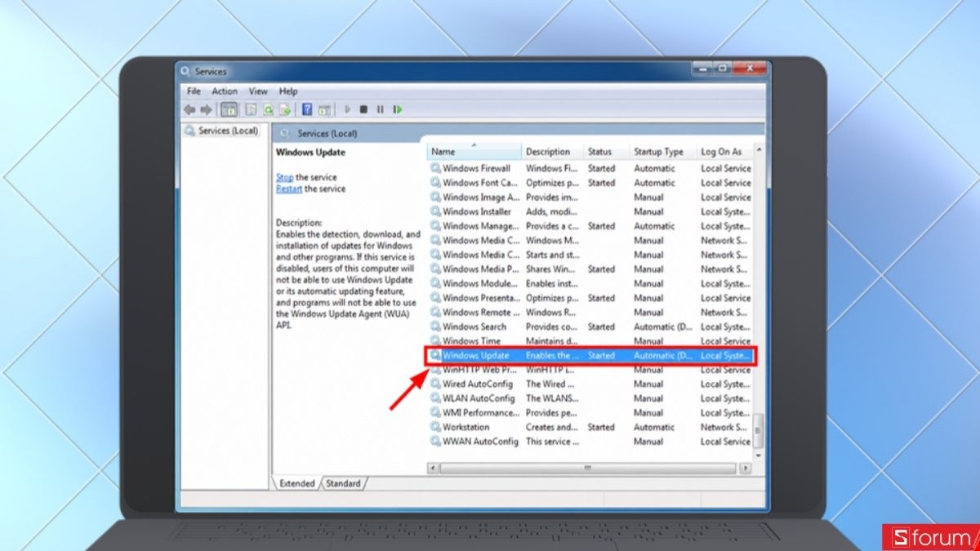Switch to the Extended tab

(x=296, y=483)
